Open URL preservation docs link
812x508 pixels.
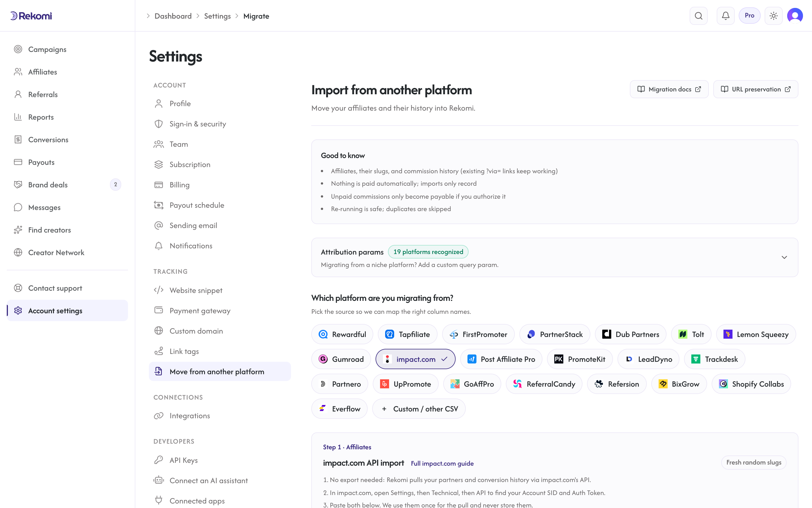pos(756,89)
